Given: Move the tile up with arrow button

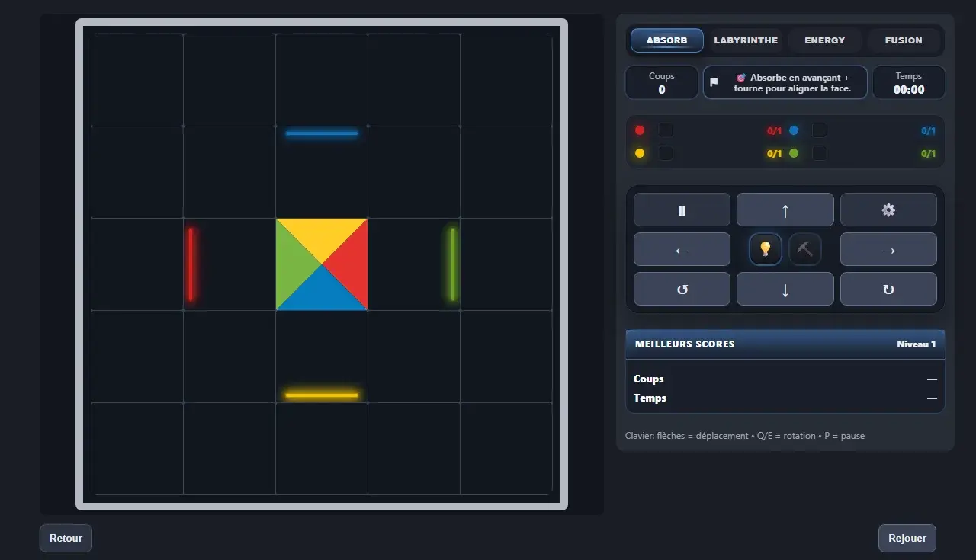Looking at the screenshot, I should (785, 210).
